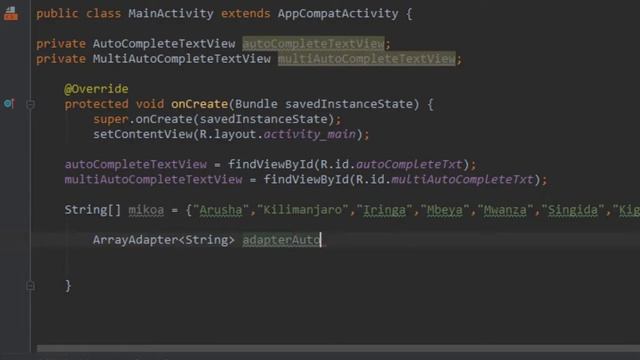Click the highlighted autoCompleteTextView field declaration
The width and height of the screenshot is (640, 360).
coord(313,43)
